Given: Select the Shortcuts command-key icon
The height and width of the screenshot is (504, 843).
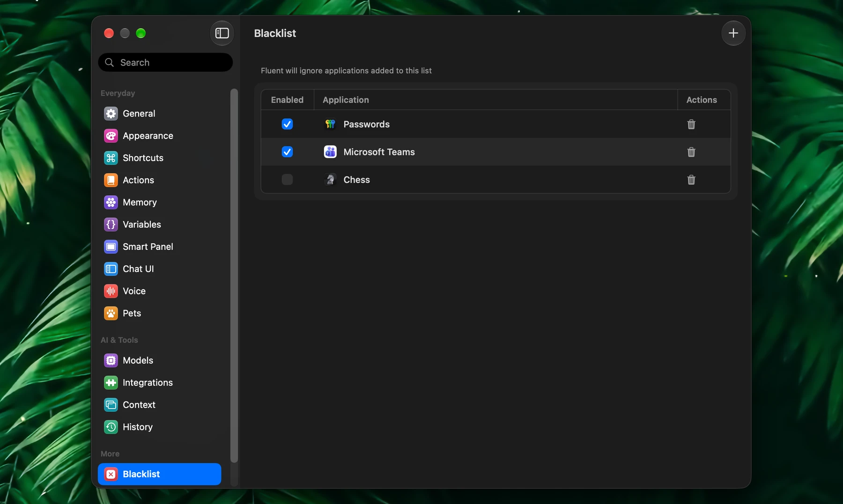Looking at the screenshot, I should point(111,158).
